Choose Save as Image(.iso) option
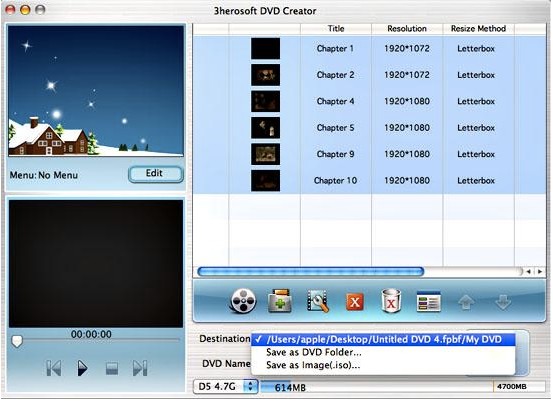Screen dimensions: 553x401 tap(383, 365)
